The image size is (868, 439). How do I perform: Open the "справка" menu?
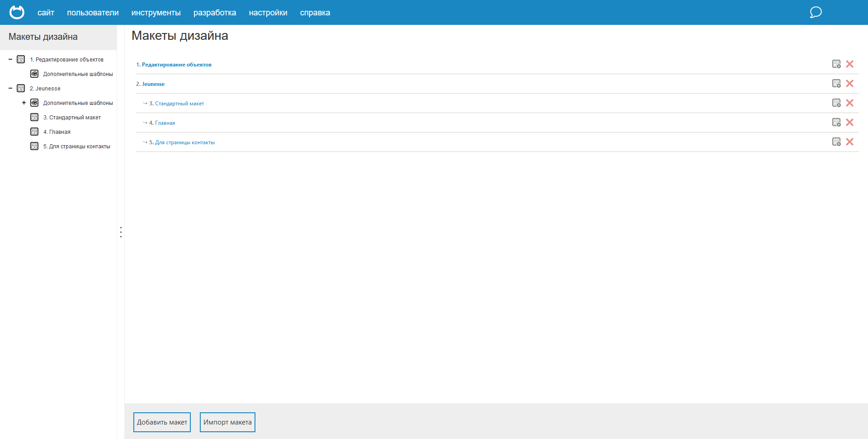[x=315, y=13]
